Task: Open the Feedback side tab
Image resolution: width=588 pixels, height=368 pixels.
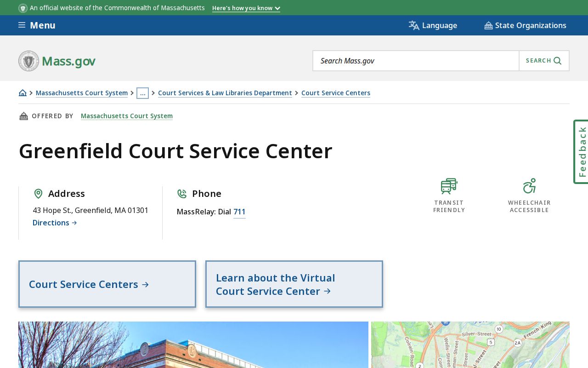Action: [x=581, y=152]
